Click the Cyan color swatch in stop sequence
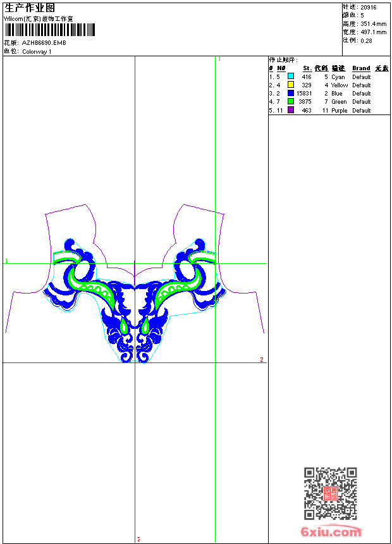This screenshot has width=392, height=544. tap(291, 76)
